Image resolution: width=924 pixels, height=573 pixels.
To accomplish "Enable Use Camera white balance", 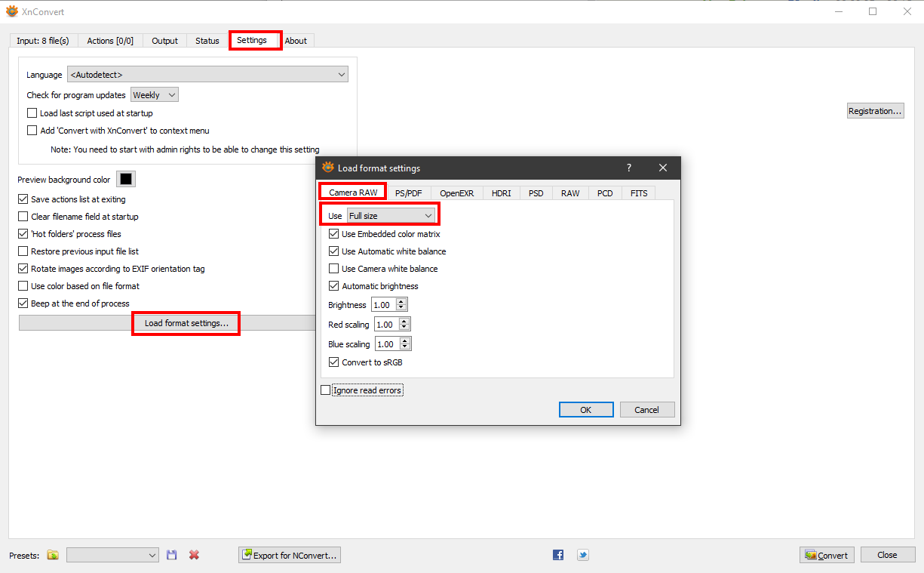I will point(334,269).
